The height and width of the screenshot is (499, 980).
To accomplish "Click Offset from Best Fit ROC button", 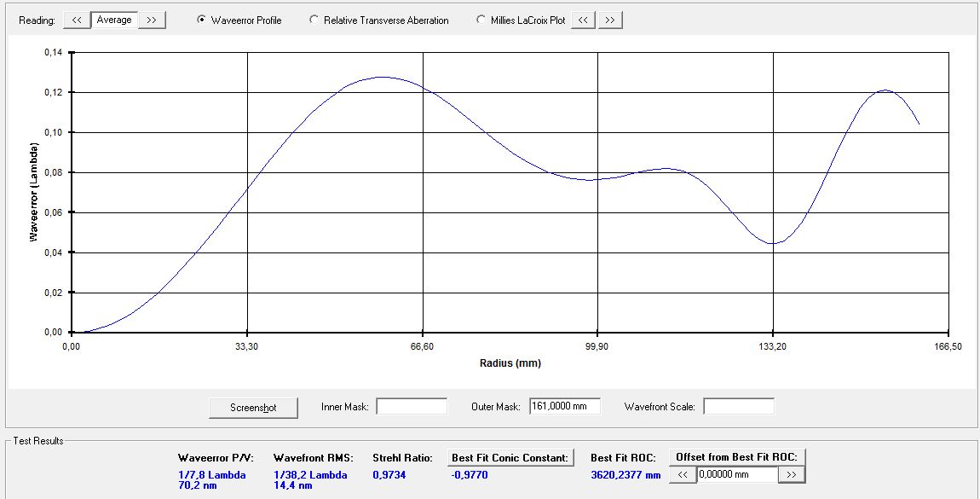I will (x=737, y=457).
